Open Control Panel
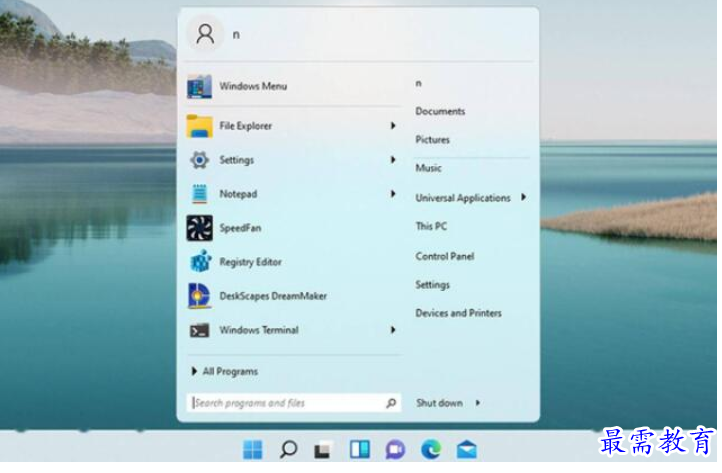722x473 pixels. [x=445, y=257]
